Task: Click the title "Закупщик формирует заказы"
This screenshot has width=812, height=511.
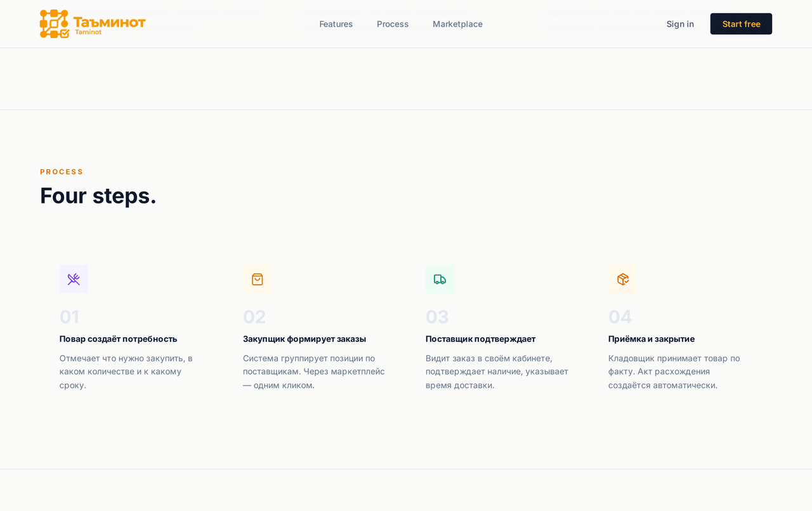Action: [304, 339]
